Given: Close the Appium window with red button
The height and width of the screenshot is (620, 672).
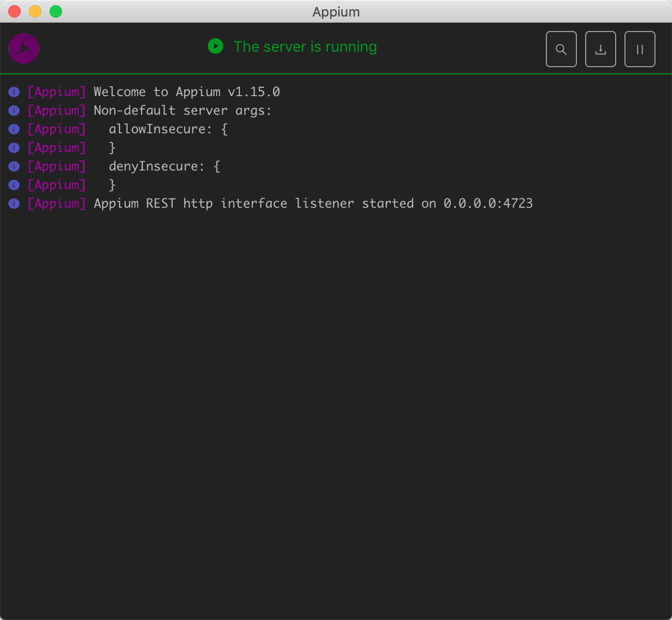Looking at the screenshot, I should pos(14,11).
